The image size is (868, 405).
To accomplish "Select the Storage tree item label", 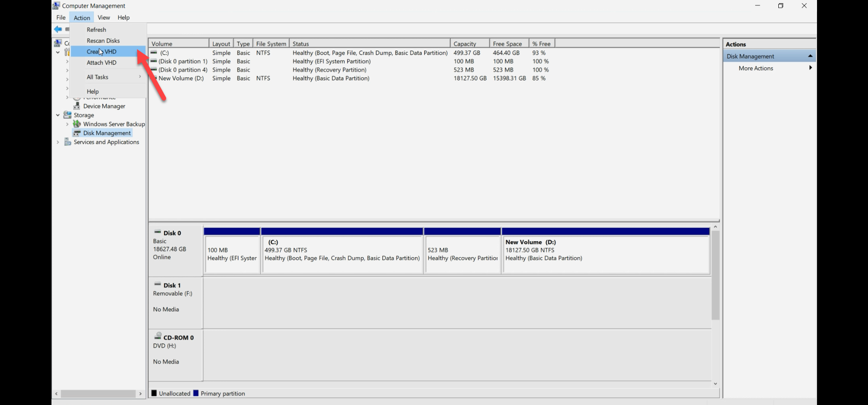I will [84, 115].
